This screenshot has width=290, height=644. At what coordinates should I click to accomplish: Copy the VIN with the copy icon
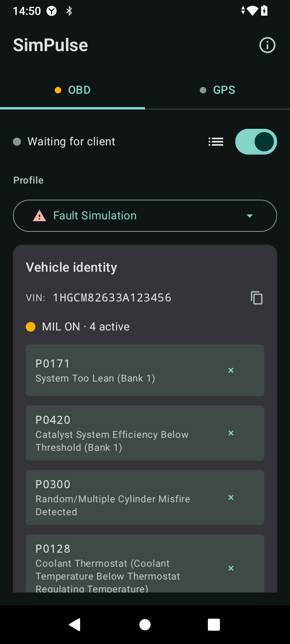pyautogui.click(x=257, y=298)
